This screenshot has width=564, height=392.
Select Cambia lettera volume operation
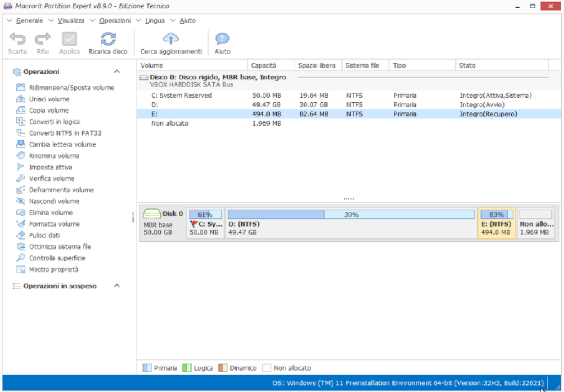click(56, 144)
